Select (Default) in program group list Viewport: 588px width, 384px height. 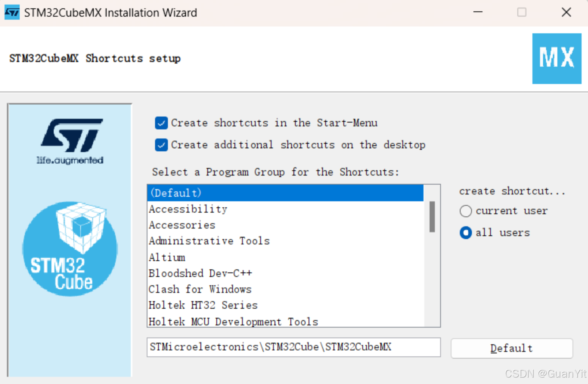[x=285, y=193]
